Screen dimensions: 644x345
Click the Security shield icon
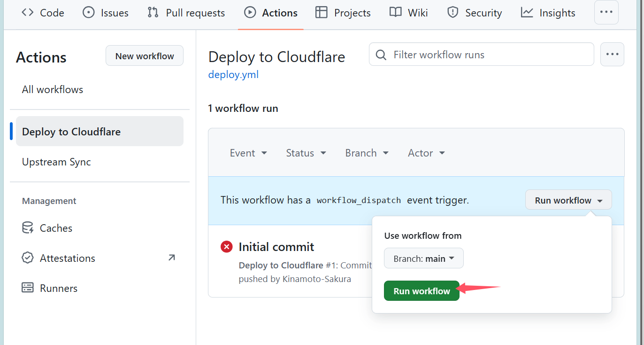pyautogui.click(x=453, y=12)
